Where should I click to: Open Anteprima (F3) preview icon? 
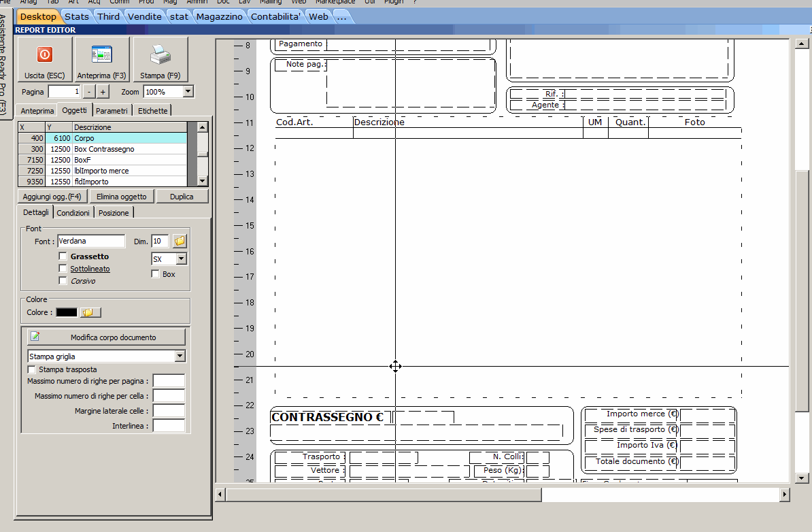[x=101, y=55]
